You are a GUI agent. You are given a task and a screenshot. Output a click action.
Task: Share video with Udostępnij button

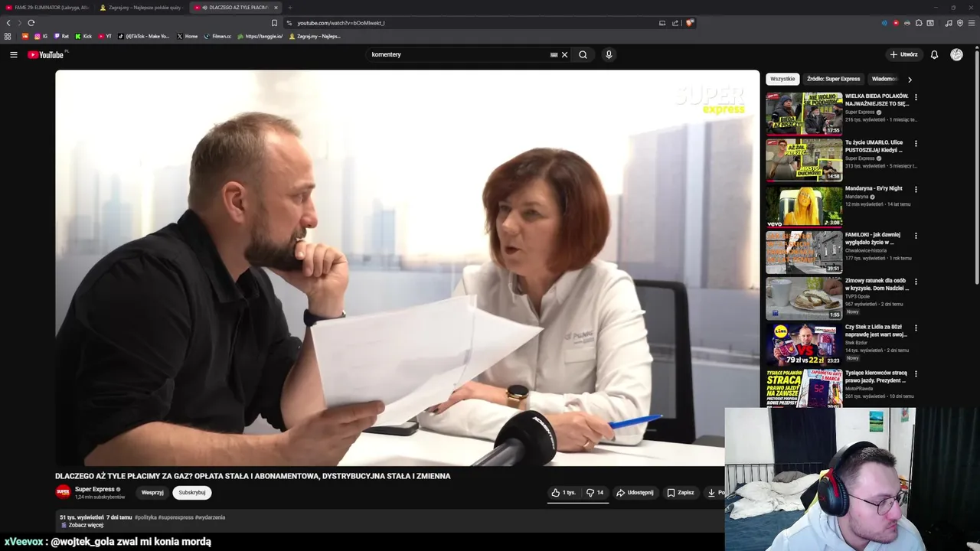click(x=635, y=493)
